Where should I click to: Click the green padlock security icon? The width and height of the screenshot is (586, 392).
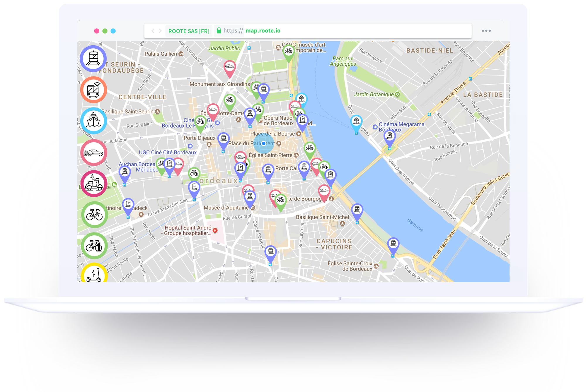coord(219,30)
